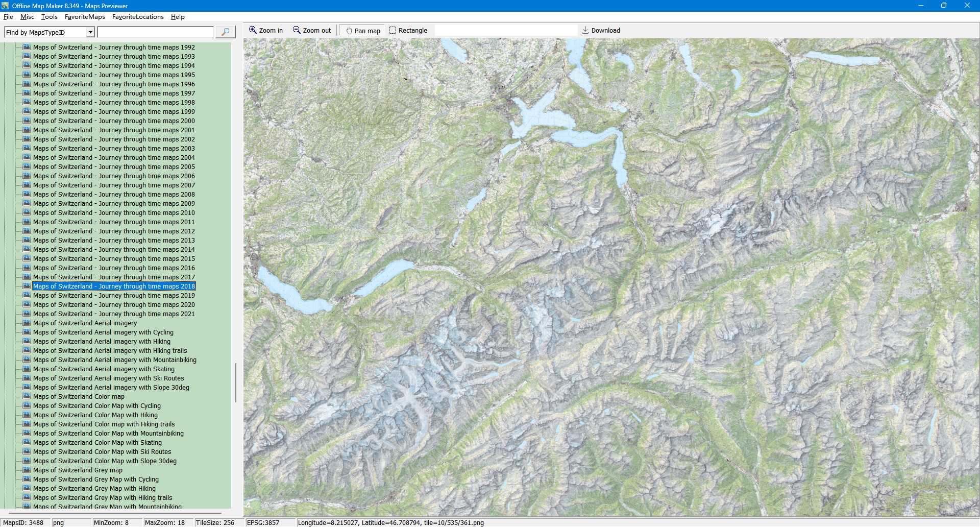Open the Find by MapsTypeID dropdown

tap(90, 32)
